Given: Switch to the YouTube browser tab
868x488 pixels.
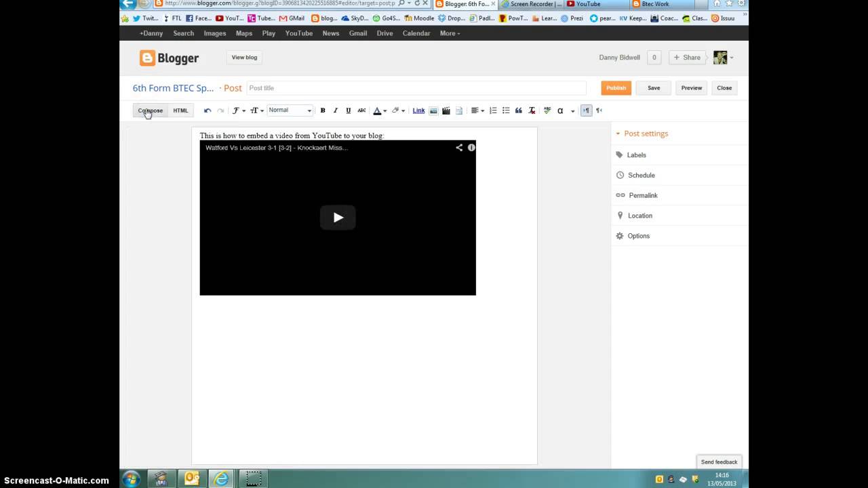Looking at the screenshot, I should [597, 4].
